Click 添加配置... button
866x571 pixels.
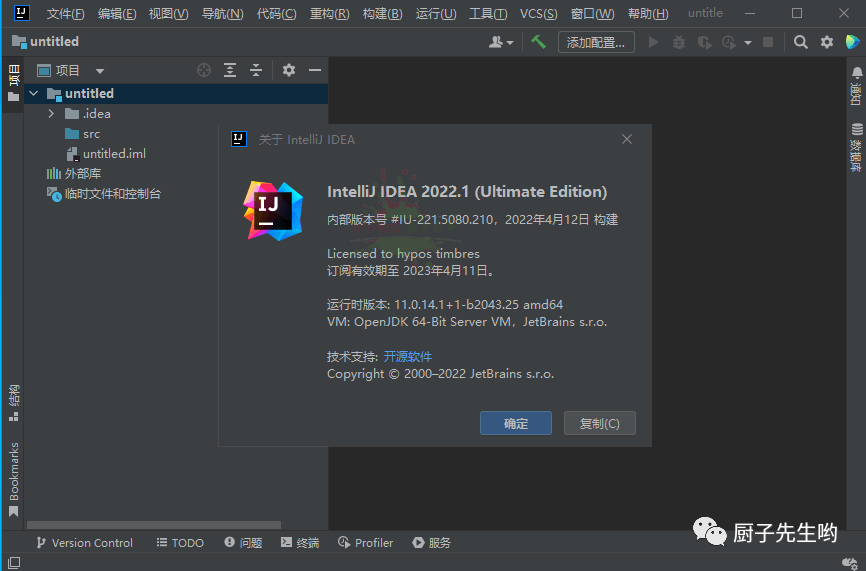(x=596, y=42)
